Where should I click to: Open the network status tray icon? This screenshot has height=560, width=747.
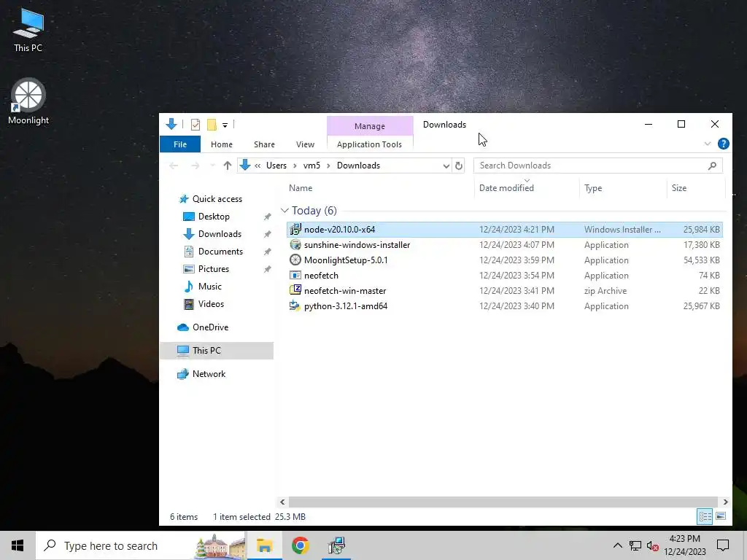635,545
